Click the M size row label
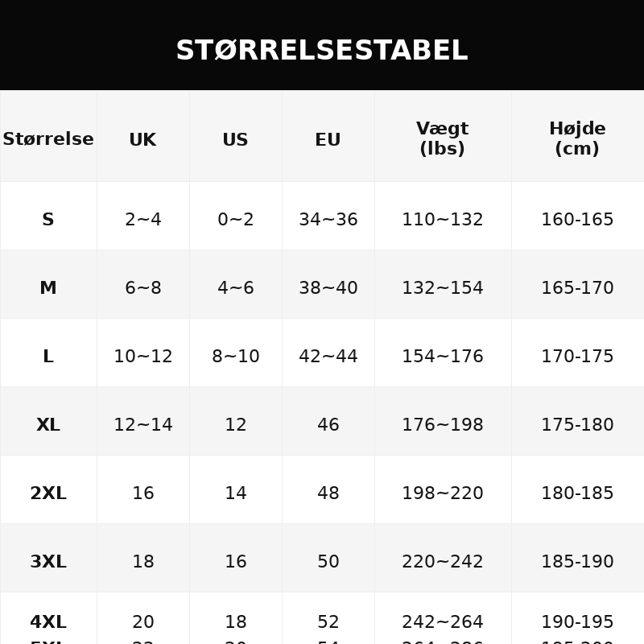This screenshot has height=644, width=644. click(x=48, y=287)
